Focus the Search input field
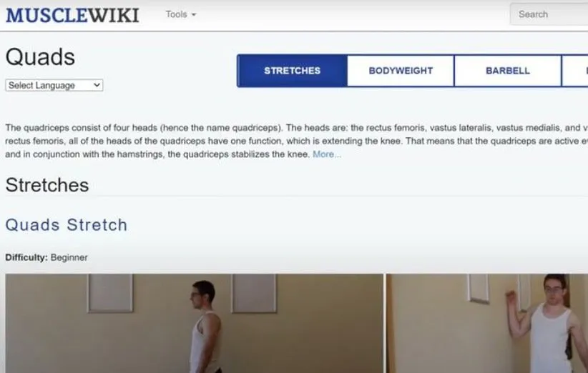The width and height of the screenshot is (588, 373). pyautogui.click(x=549, y=14)
